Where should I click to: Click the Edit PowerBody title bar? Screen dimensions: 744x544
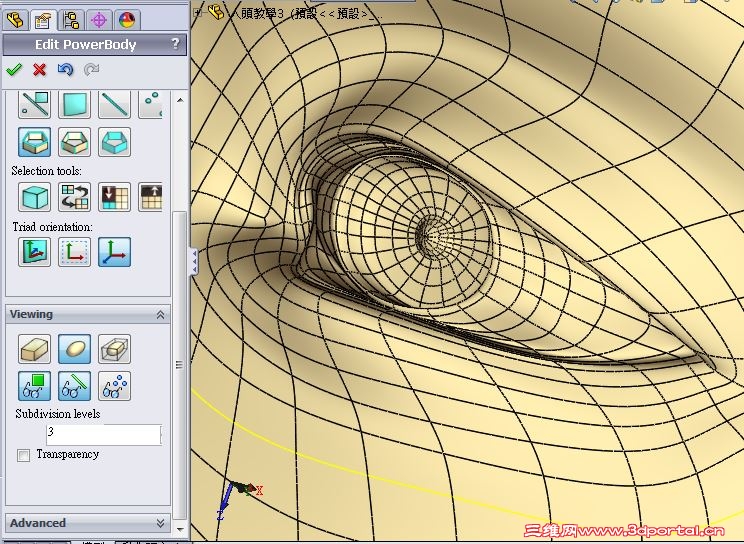click(94, 45)
